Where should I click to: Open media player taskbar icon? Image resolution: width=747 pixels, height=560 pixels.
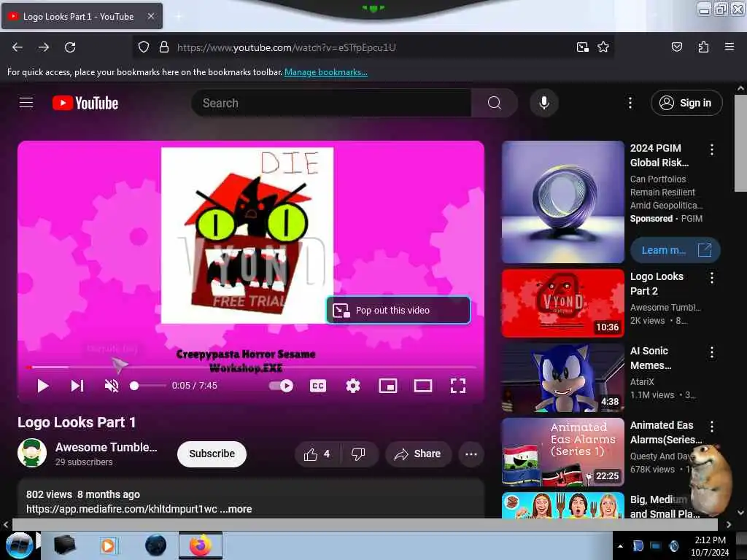tap(108, 545)
